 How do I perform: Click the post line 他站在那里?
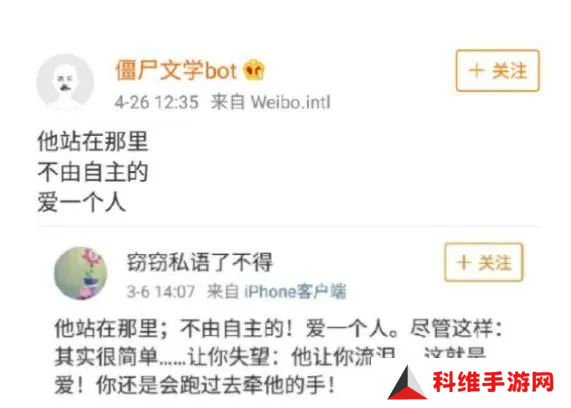(x=92, y=141)
